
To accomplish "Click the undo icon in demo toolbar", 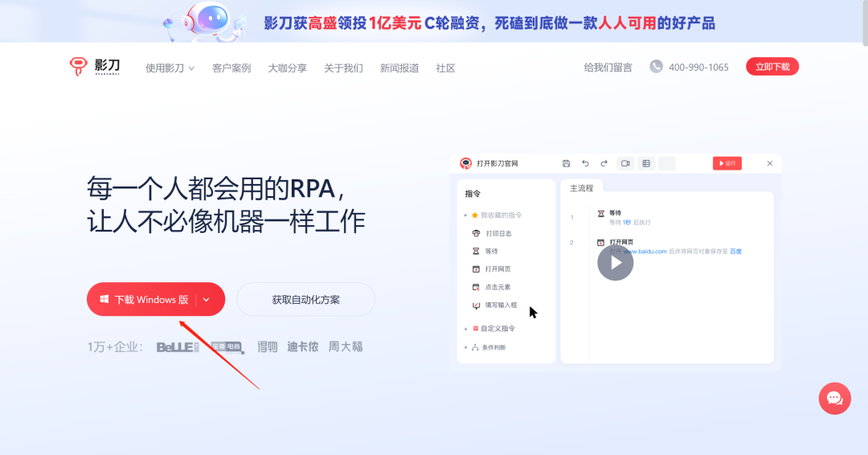I will pyautogui.click(x=585, y=163).
